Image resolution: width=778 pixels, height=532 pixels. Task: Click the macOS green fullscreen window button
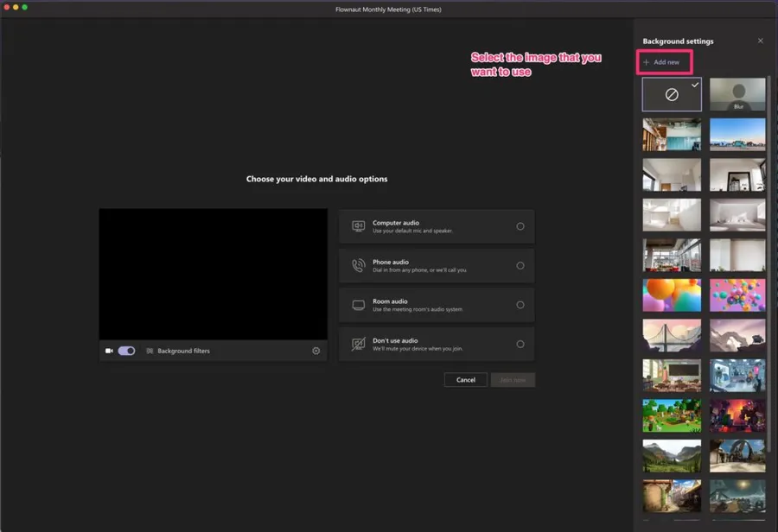click(24, 7)
